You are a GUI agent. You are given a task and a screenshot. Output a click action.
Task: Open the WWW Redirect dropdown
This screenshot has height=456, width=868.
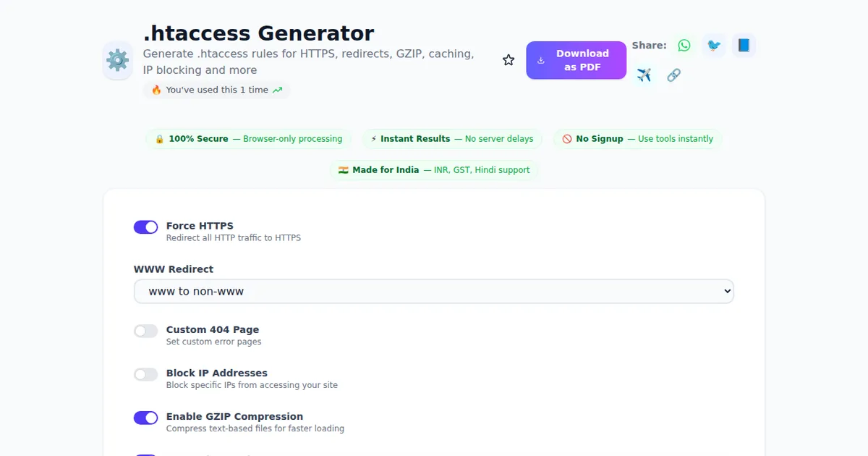[x=434, y=292]
